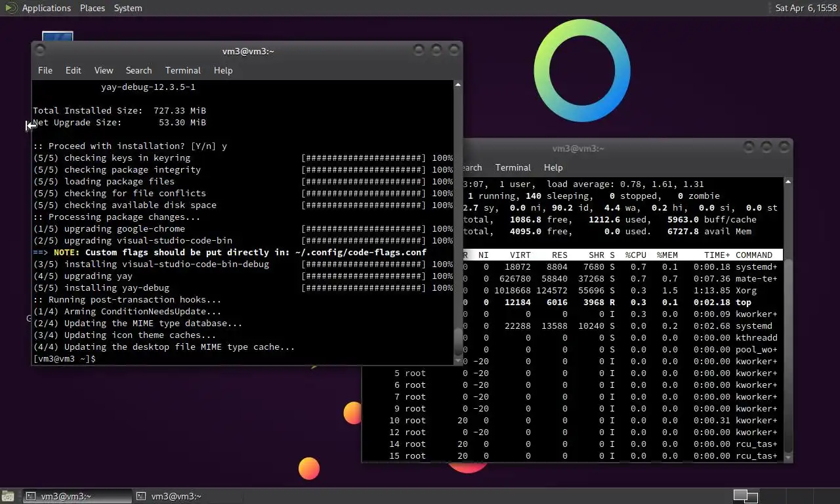Click scrollbar thumb in front terminal

[457, 341]
